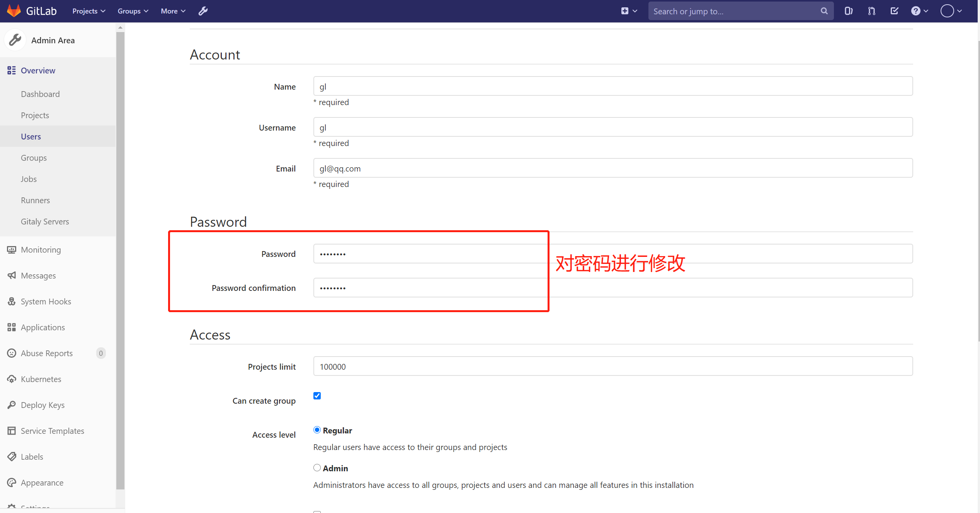Click the Deploy Keys key icon

pos(12,405)
